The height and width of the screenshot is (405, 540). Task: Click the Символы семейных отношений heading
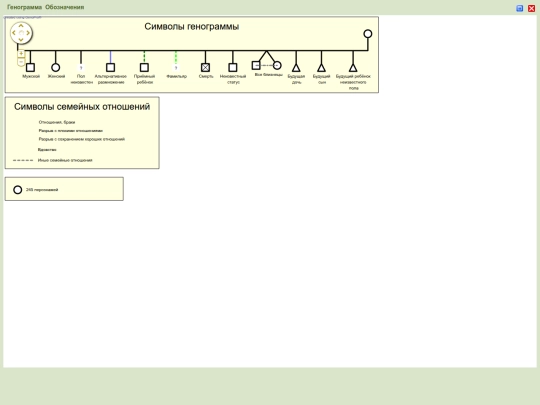click(x=82, y=107)
